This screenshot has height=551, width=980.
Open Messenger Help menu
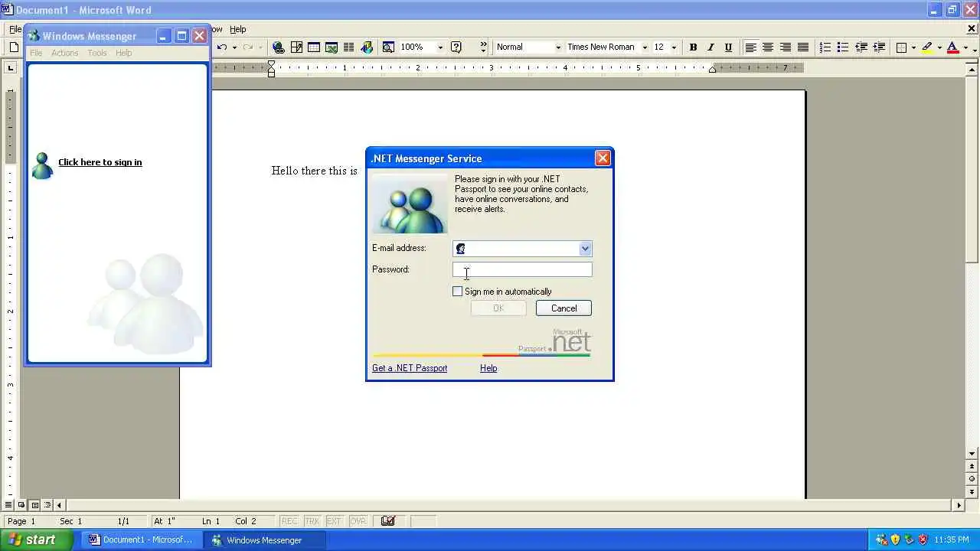(124, 53)
